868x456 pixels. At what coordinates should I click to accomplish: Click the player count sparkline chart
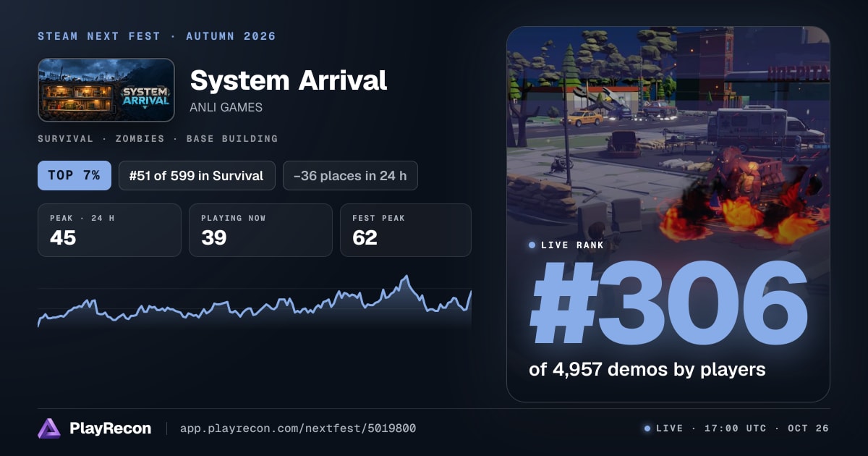pyautogui.click(x=255, y=303)
